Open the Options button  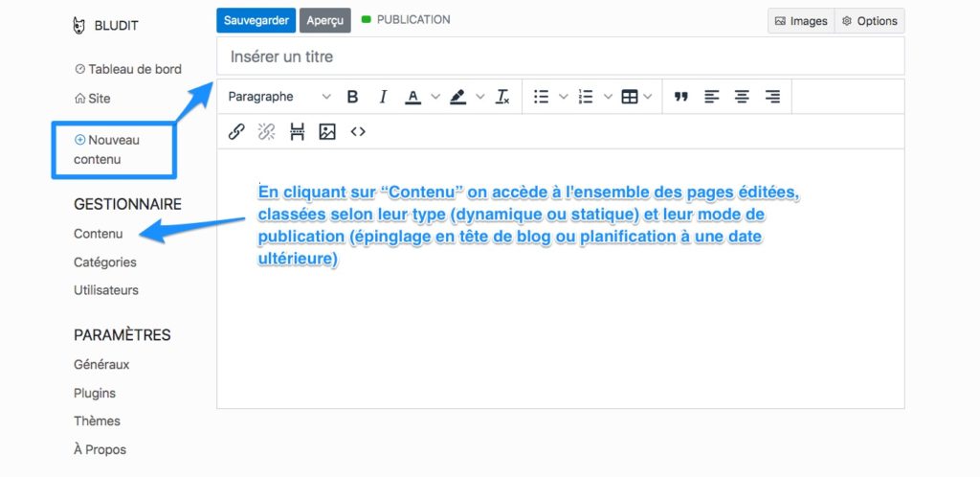(x=869, y=21)
